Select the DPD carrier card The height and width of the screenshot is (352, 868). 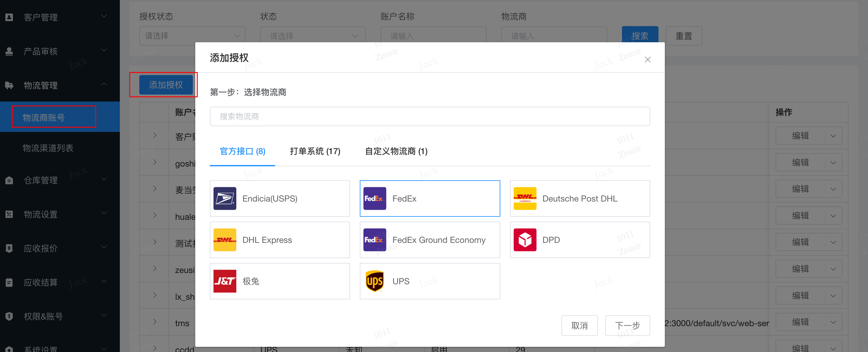pos(580,240)
